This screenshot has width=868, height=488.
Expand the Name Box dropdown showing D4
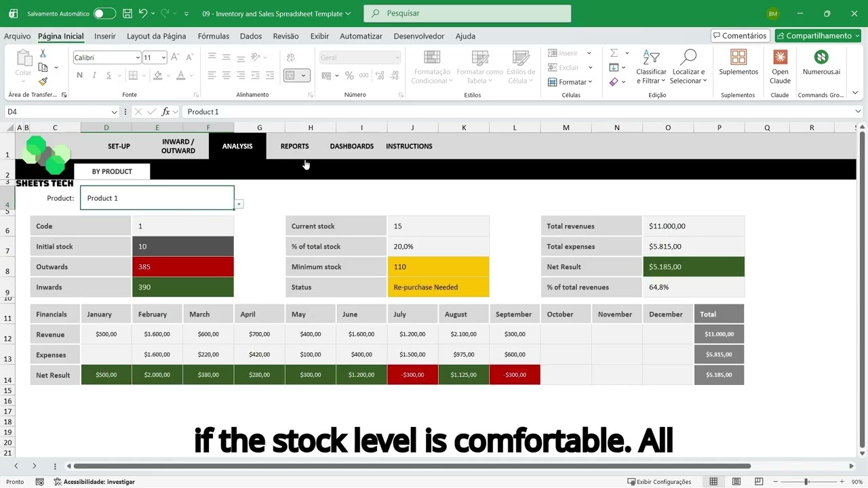pos(115,112)
